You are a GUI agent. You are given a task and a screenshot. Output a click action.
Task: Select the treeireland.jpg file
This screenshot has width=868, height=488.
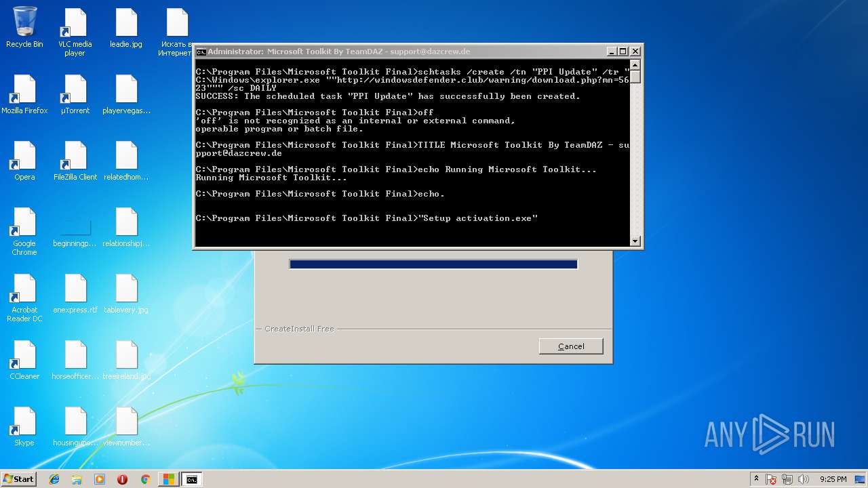pyautogui.click(x=126, y=360)
